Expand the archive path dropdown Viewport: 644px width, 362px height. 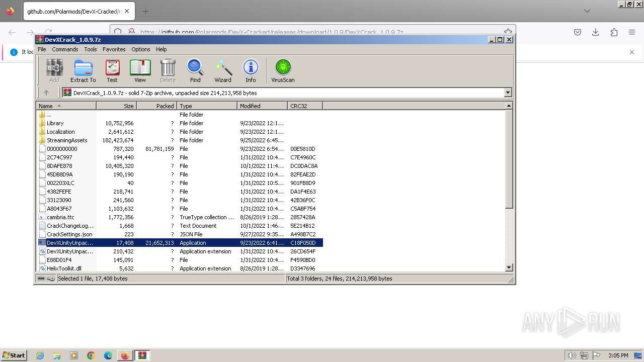point(508,93)
